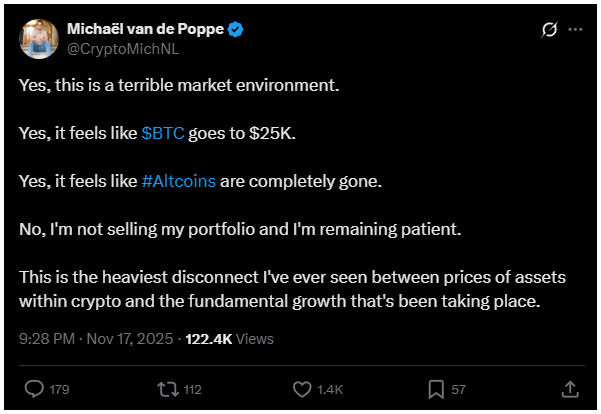Click the reply speech bubble icon
601x414 pixels.
click(x=32, y=387)
